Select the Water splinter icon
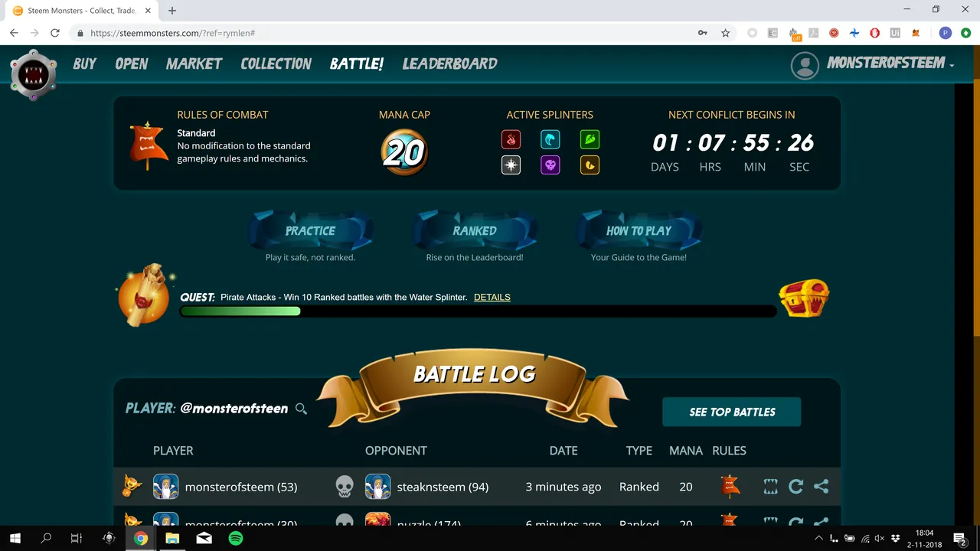This screenshot has width=980, height=551. coord(550,139)
